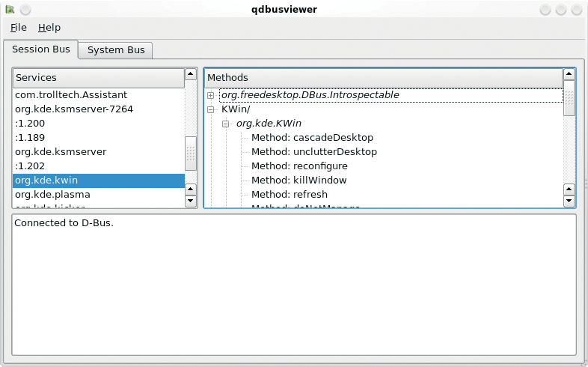Click the Methods column header
This screenshot has width=588, height=367.
tap(384, 78)
